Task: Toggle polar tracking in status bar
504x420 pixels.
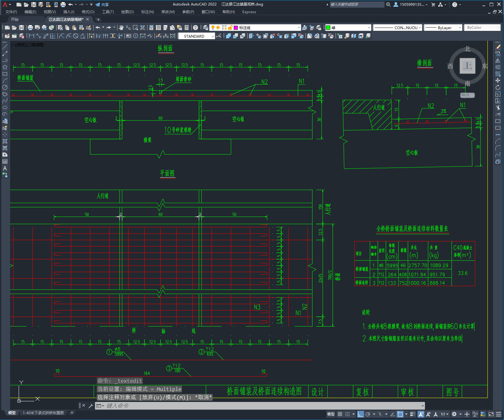Action: click(x=368, y=414)
